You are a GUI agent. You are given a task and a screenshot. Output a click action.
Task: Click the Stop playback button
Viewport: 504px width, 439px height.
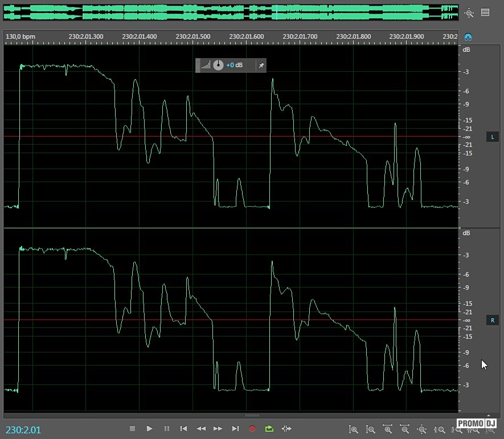(x=132, y=429)
